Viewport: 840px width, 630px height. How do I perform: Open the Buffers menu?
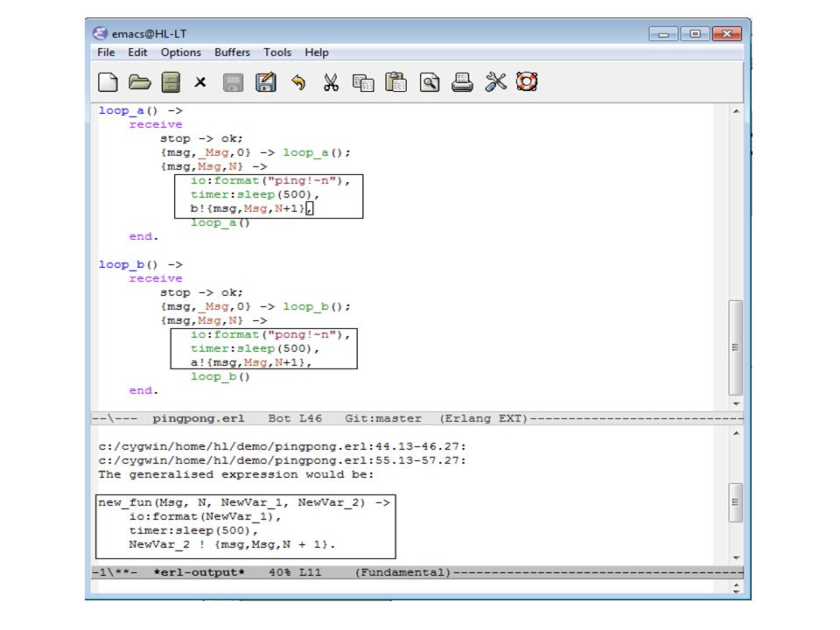point(232,52)
